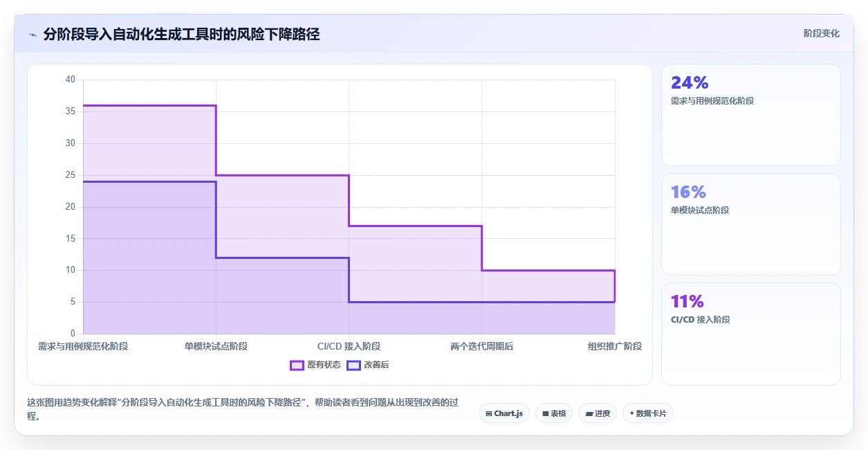Click the y-axis value 35
The height and width of the screenshot is (450, 868).
(71, 111)
